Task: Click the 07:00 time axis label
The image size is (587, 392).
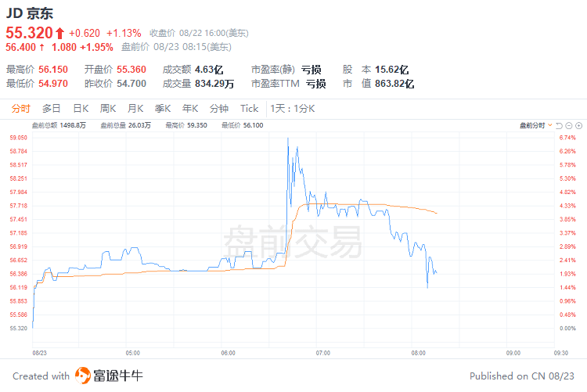Action: point(323,353)
